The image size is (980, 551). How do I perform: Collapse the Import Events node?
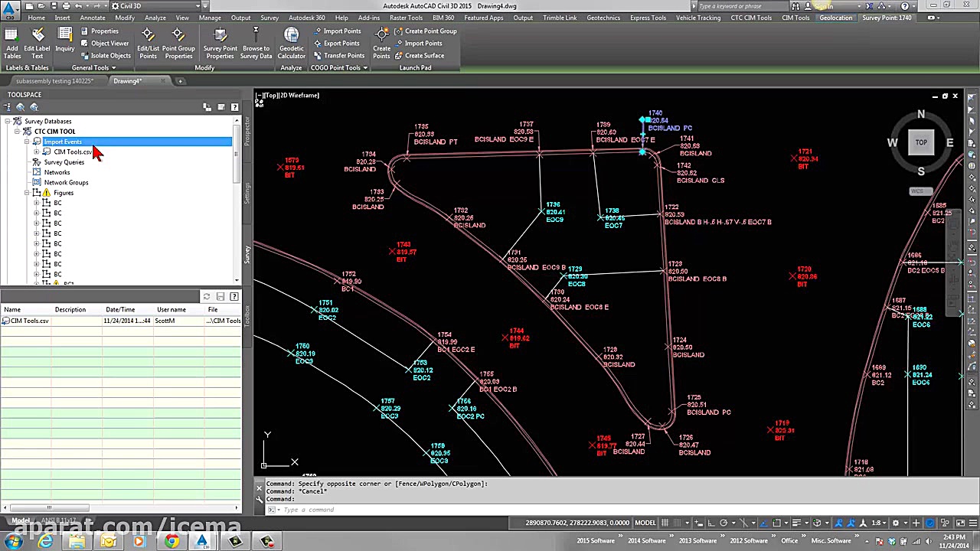point(27,142)
